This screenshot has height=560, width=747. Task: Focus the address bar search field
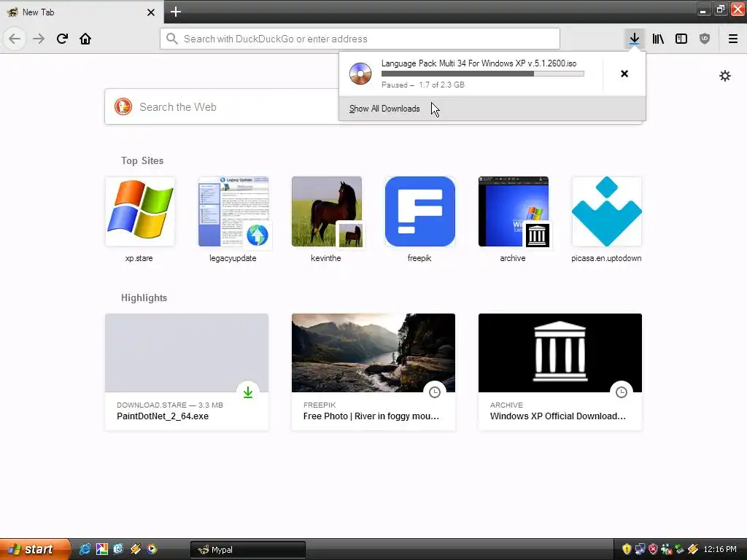click(360, 39)
